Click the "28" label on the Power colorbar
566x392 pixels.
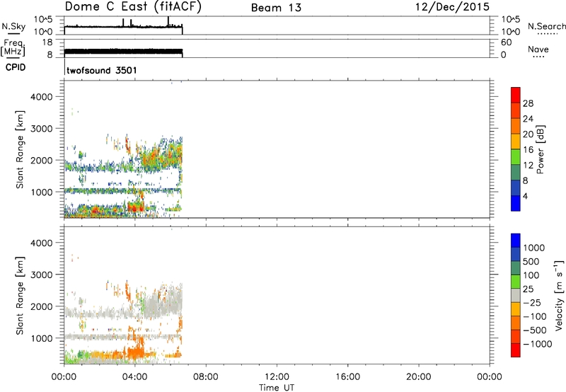click(x=528, y=103)
